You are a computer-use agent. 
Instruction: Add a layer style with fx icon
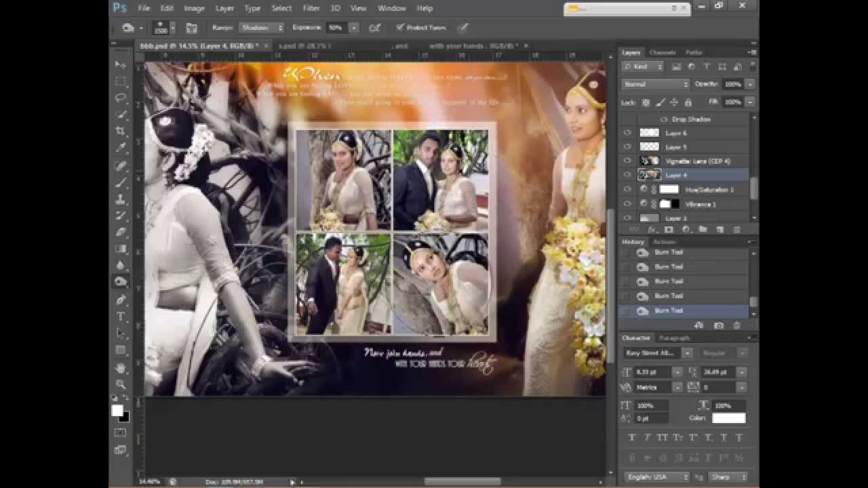(x=652, y=230)
